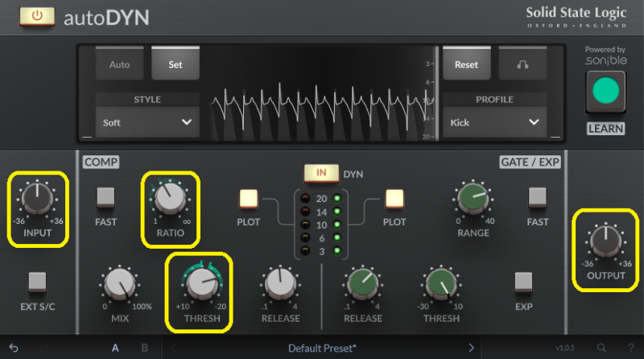Go to next preset with right arrow
This screenshot has width=644, height=359.
click(472, 348)
